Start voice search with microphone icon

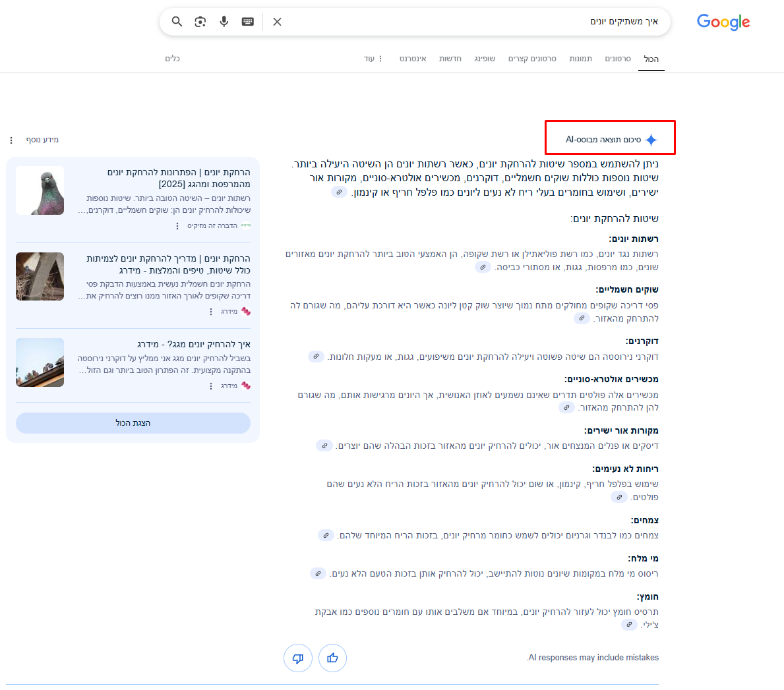[224, 22]
